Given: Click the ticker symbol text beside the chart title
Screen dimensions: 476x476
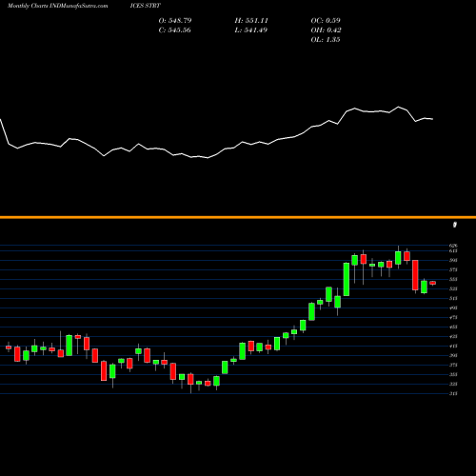Looking at the screenshot, I should coord(146,6).
